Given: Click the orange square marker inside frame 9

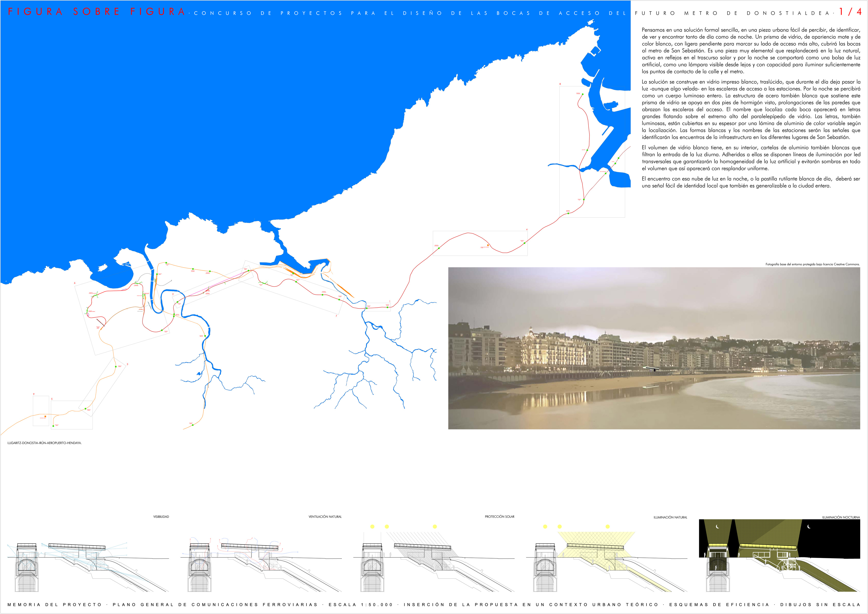Looking at the screenshot, I should point(45,416).
